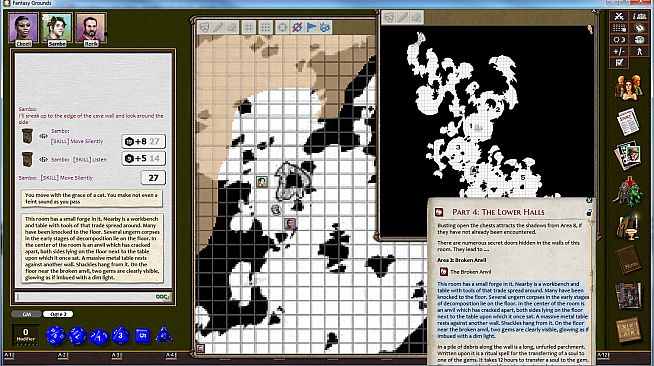Click the Part 4 Lower Halls link icon
The width and height of the screenshot is (654, 366).
click(x=439, y=212)
